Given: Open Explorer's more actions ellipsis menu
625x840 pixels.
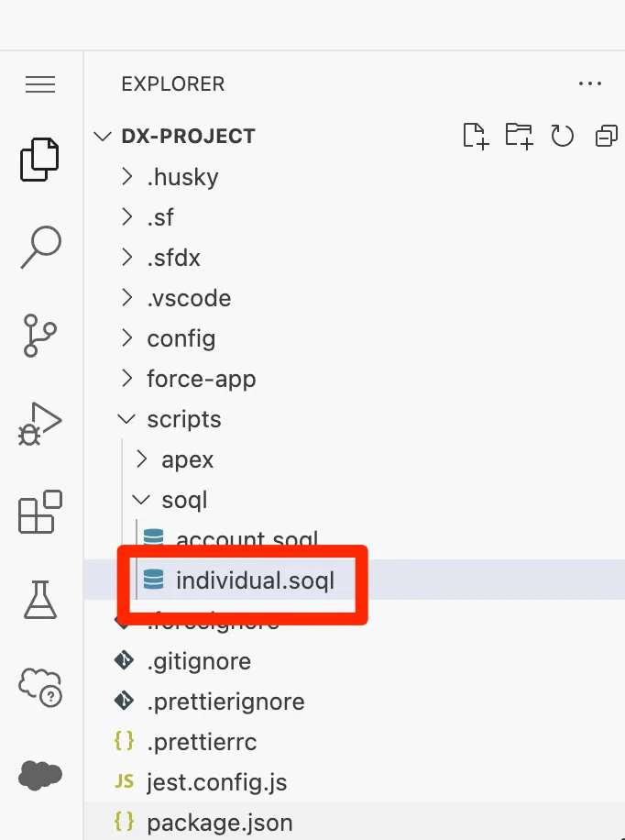Looking at the screenshot, I should pyautogui.click(x=590, y=84).
